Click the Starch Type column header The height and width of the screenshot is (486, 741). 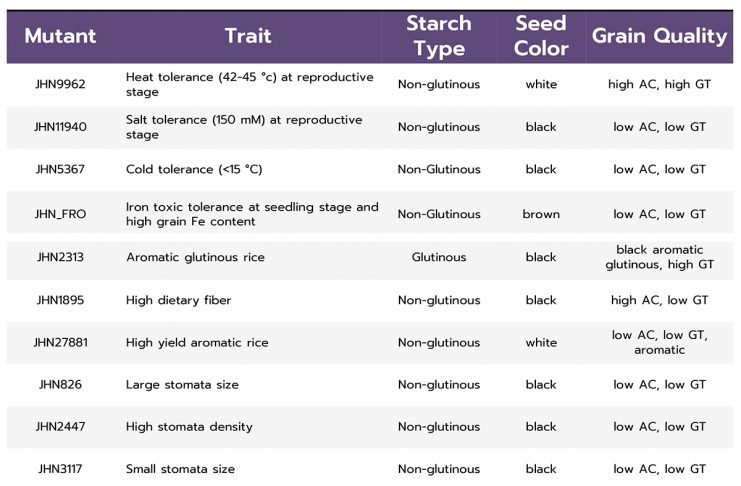coord(439,36)
